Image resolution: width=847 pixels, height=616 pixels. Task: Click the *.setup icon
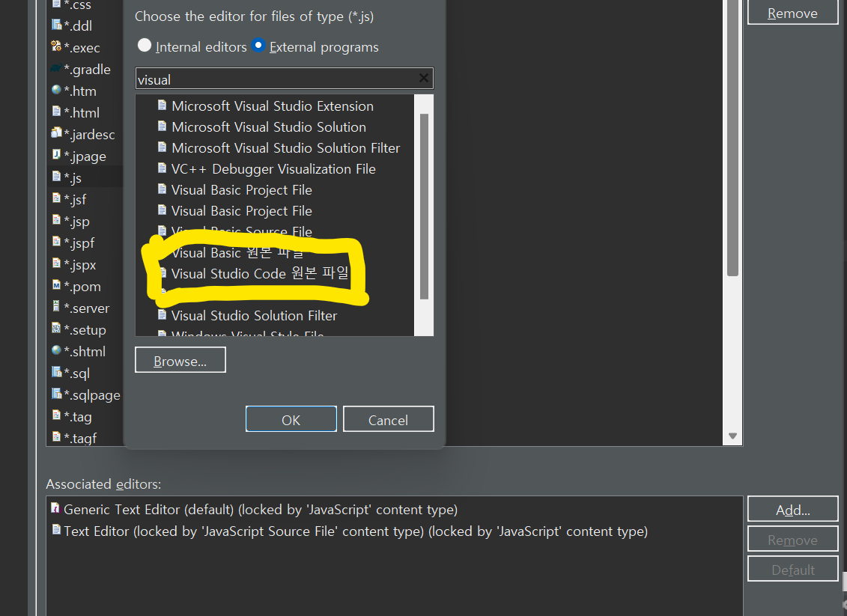click(x=56, y=328)
